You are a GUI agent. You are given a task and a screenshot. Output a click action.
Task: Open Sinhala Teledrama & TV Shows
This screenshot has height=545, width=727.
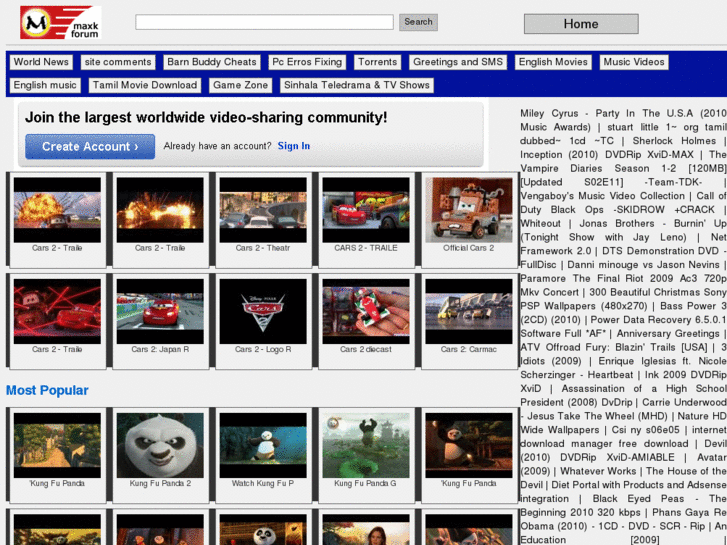(x=357, y=85)
